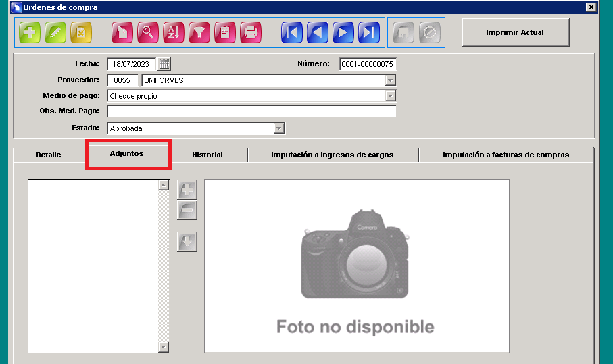Screen dimensions: 613x364
Task: Expand the Estado Aprobada dropdown
Action: pos(278,128)
